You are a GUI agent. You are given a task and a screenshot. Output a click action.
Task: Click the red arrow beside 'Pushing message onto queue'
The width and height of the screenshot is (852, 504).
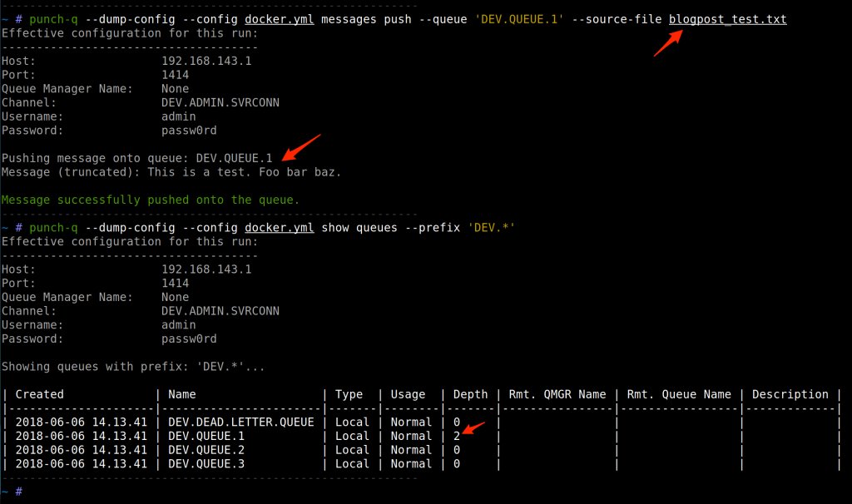[300, 146]
